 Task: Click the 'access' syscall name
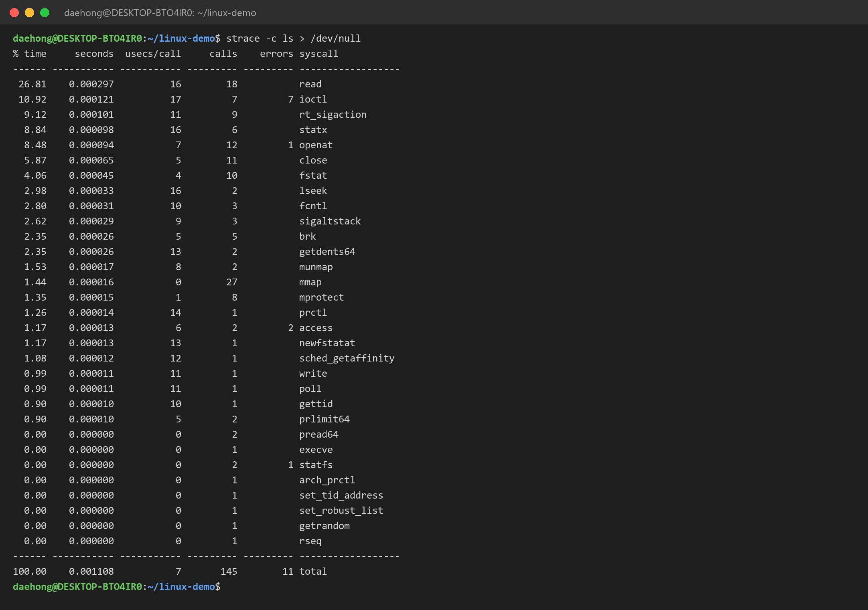click(316, 328)
